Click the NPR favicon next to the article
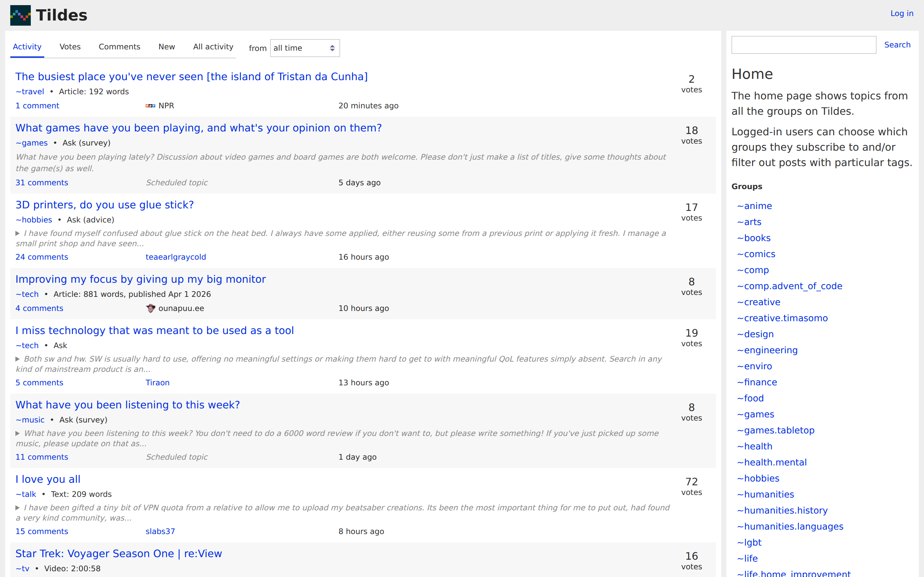924x577 pixels. 150,106
